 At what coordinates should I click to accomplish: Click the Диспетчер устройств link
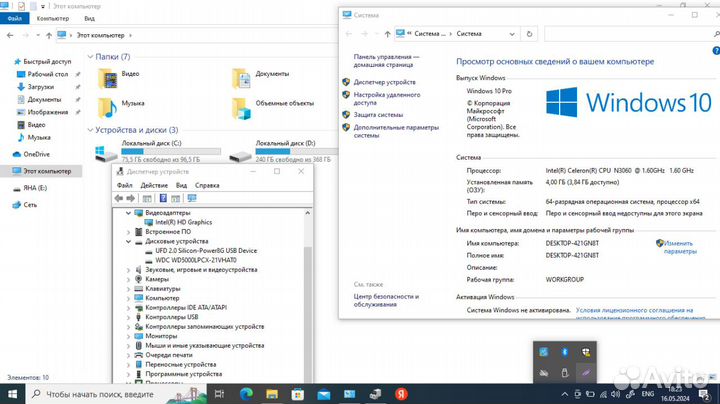click(x=384, y=82)
